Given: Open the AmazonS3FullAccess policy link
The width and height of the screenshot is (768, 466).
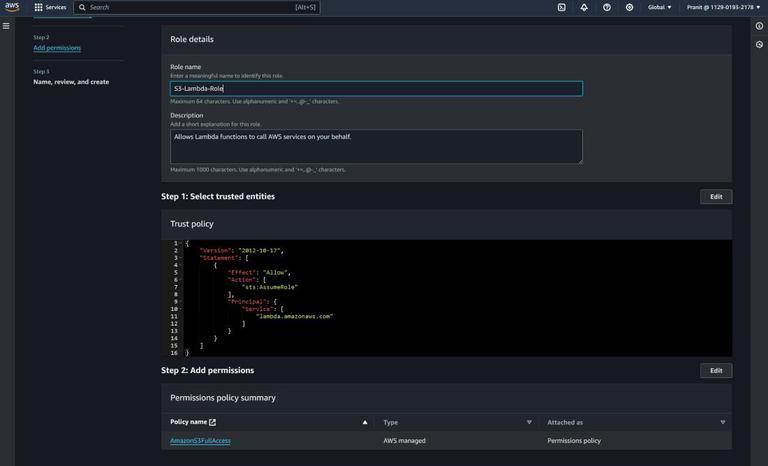Looking at the screenshot, I should tap(200, 441).
